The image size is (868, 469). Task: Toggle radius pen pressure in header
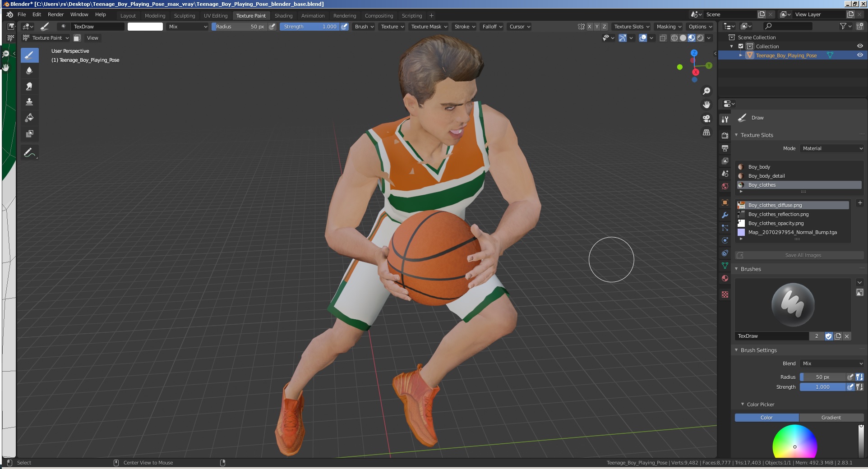(272, 27)
